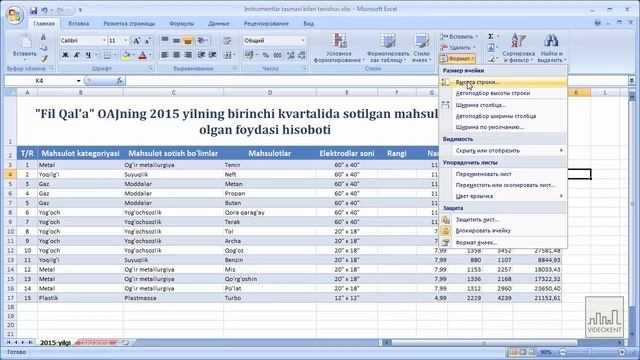
Task: Switch to Page Layout view in status bar
Action: (522, 352)
